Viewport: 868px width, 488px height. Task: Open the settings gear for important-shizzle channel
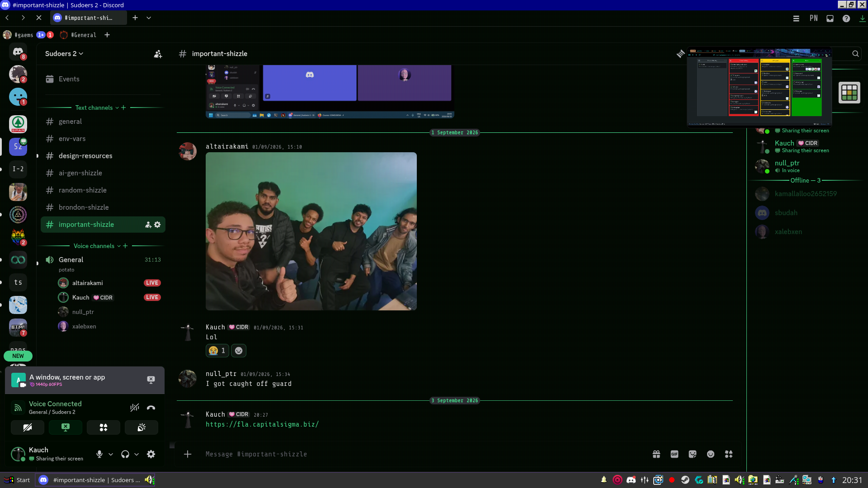157,225
